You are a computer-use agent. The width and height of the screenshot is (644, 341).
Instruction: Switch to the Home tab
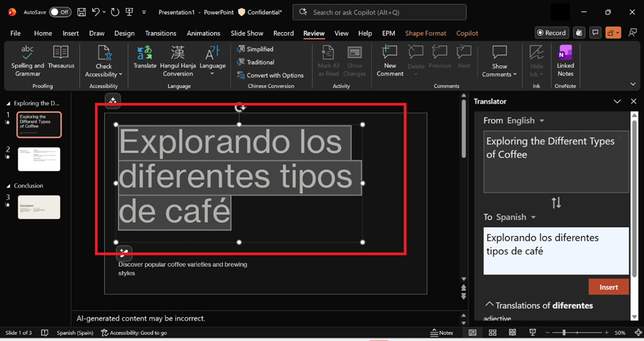coord(43,33)
